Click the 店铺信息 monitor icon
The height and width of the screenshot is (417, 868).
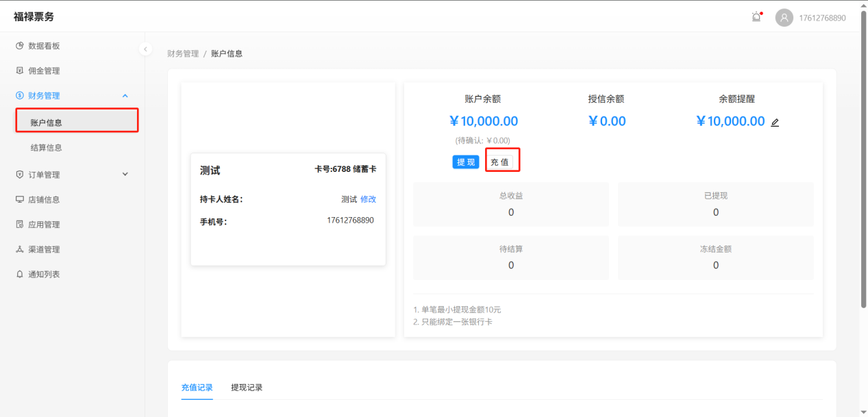[20, 200]
